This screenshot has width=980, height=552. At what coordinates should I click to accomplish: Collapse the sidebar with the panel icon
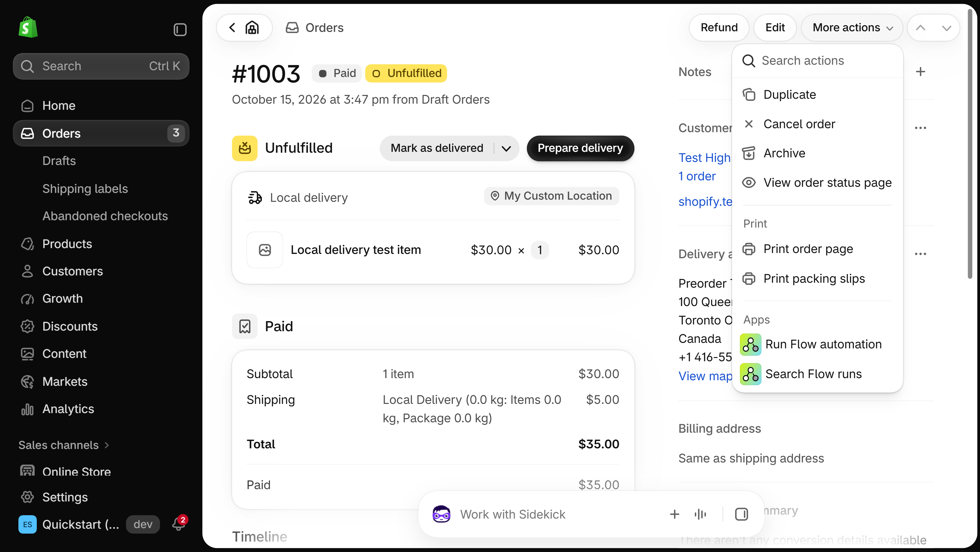pyautogui.click(x=180, y=29)
